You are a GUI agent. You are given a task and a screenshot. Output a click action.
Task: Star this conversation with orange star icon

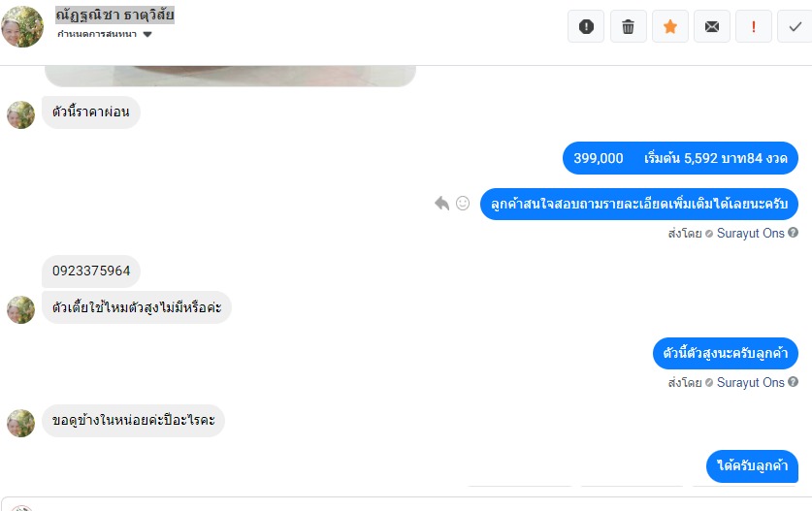pyautogui.click(x=670, y=26)
